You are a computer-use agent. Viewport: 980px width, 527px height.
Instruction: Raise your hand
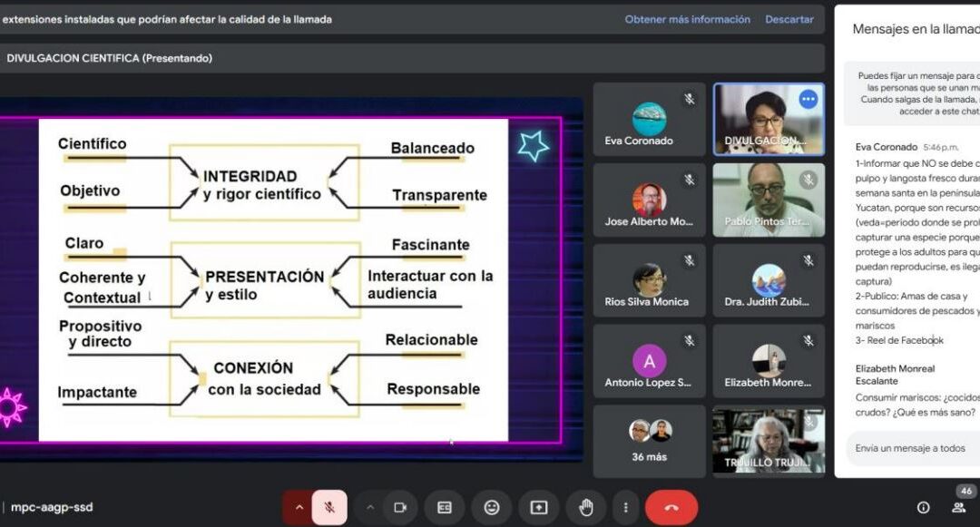pyautogui.click(x=585, y=508)
